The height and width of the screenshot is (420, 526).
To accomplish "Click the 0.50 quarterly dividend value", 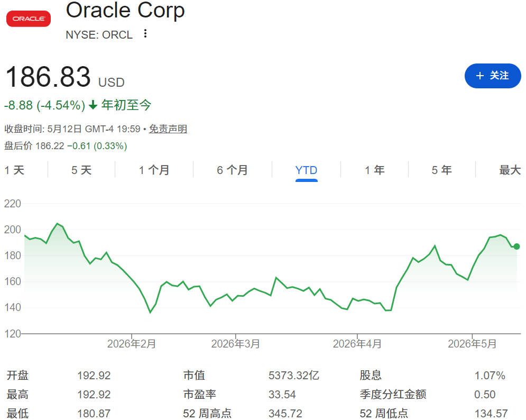I will [x=485, y=395].
